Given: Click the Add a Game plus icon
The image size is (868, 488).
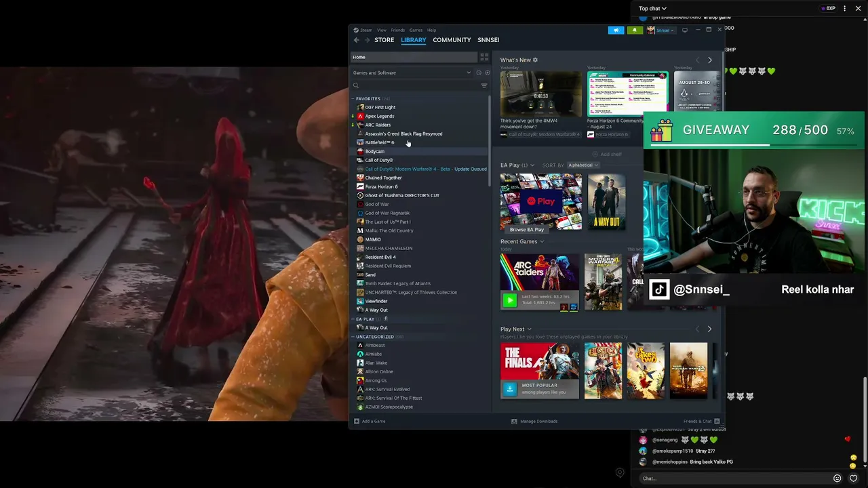Looking at the screenshot, I should tap(357, 422).
